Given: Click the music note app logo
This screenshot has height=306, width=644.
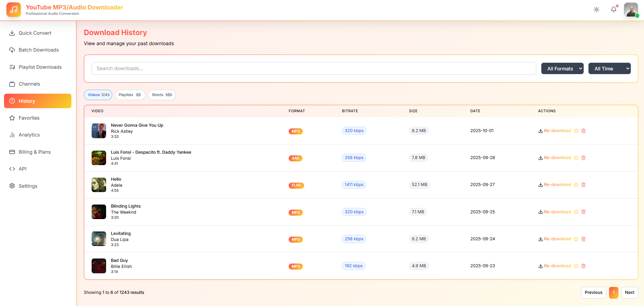Looking at the screenshot, I should [x=13, y=10].
